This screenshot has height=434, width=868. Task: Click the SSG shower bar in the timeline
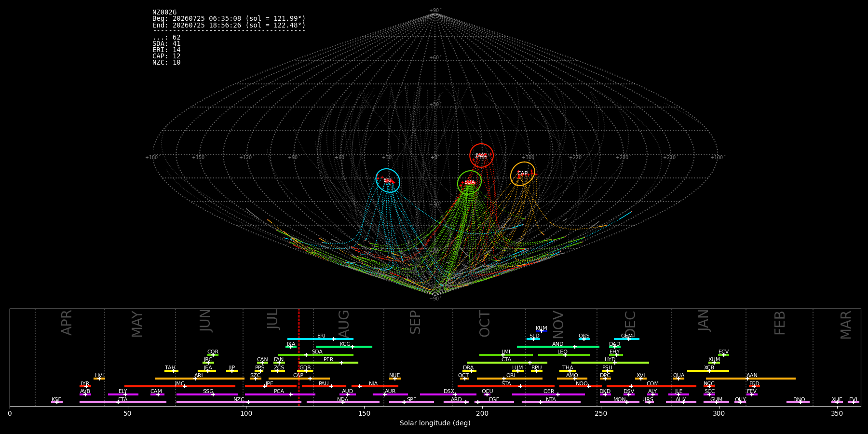tap(207, 394)
